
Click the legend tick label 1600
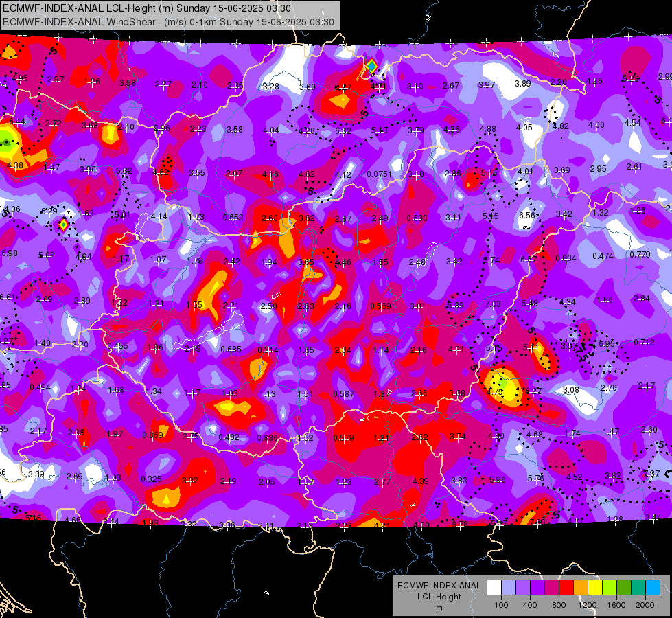(x=616, y=605)
